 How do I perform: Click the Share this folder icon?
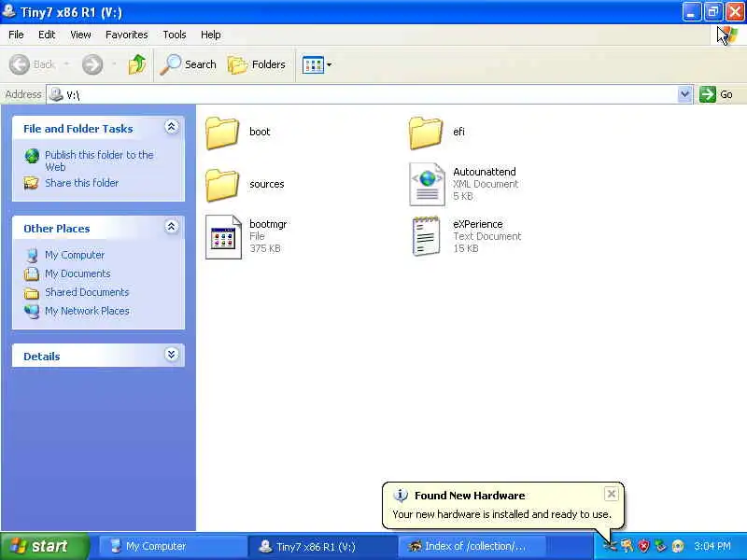(x=32, y=183)
